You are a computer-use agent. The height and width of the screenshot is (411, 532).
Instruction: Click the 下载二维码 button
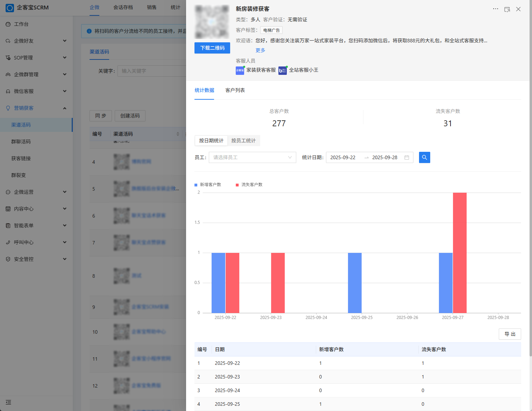[x=212, y=48]
